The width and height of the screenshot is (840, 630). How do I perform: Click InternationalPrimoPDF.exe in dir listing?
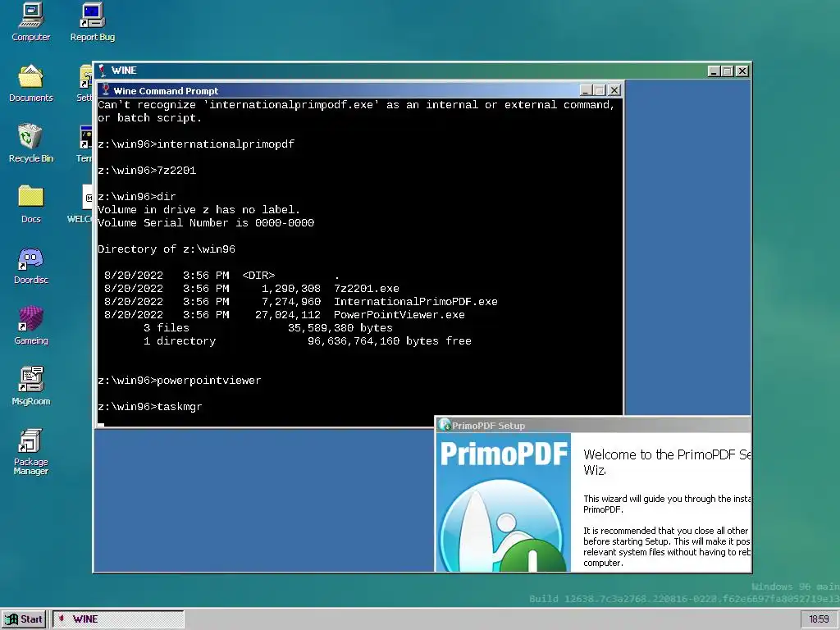click(416, 302)
